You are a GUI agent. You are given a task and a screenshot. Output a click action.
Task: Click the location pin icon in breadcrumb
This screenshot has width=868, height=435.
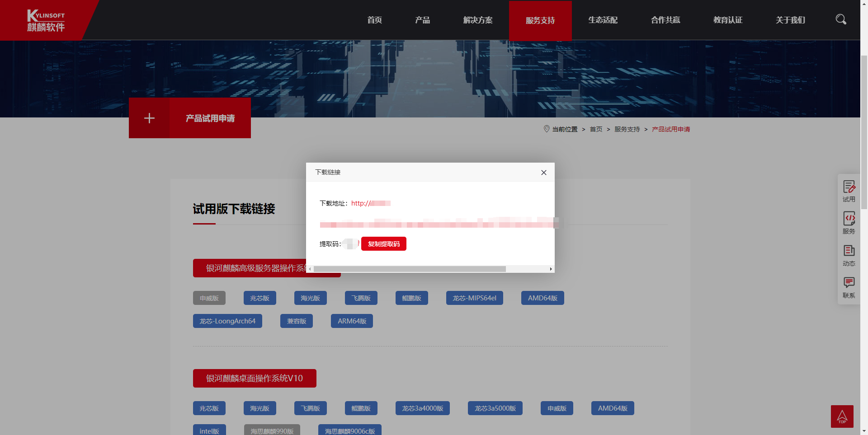click(x=546, y=129)
